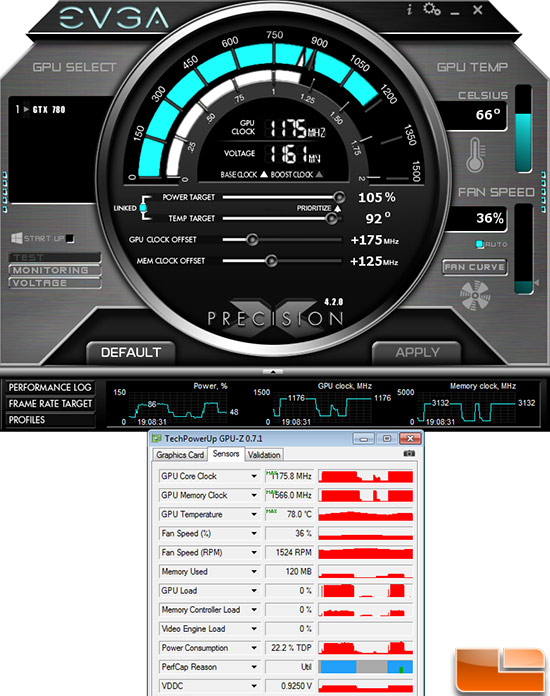The image size is (550, 696).
Task: Click the Mem Clock Offset slider handle
Action: tap(271, 261)
